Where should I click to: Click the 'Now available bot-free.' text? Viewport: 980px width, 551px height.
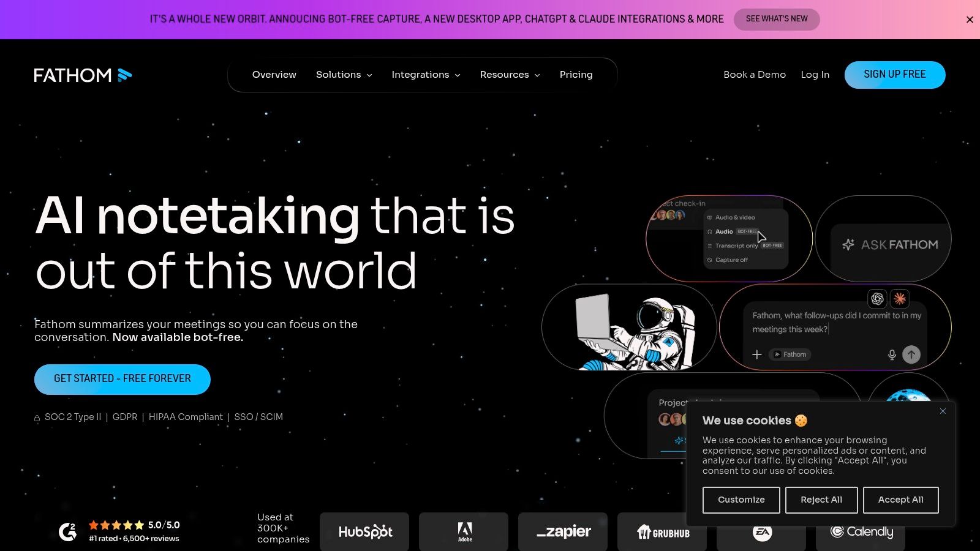[178, 337]
